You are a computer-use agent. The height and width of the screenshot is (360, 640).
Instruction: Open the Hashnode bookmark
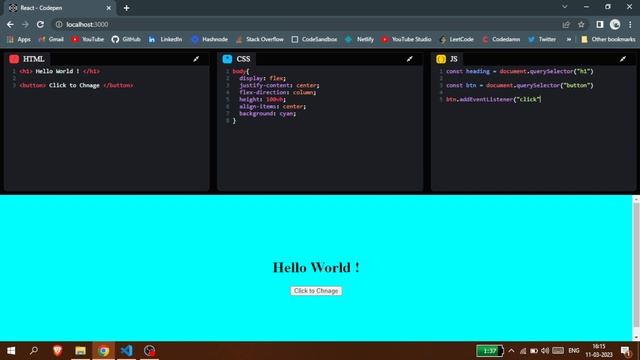point(210,39)
